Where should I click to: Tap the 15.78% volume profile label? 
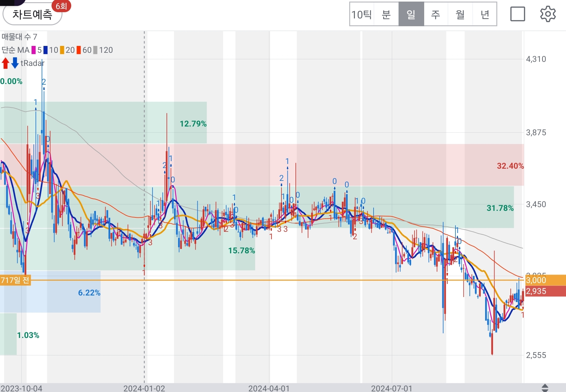pos(241,251)
